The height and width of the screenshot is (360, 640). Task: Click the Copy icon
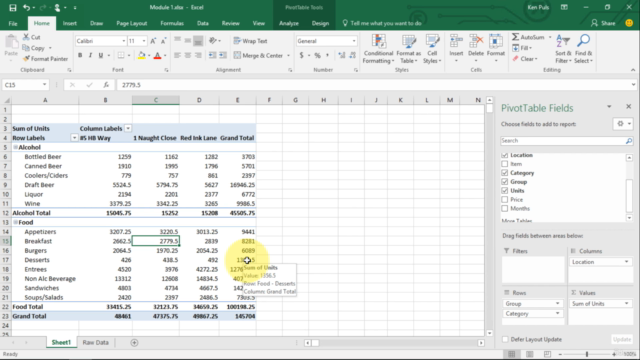[x=26, y=48]
